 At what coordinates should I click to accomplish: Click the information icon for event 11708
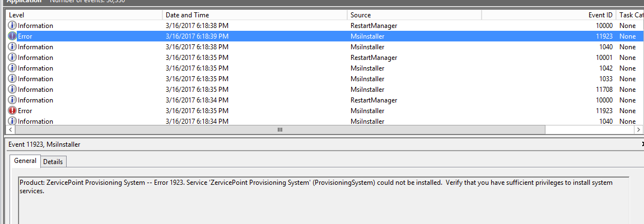pos(12,90)
